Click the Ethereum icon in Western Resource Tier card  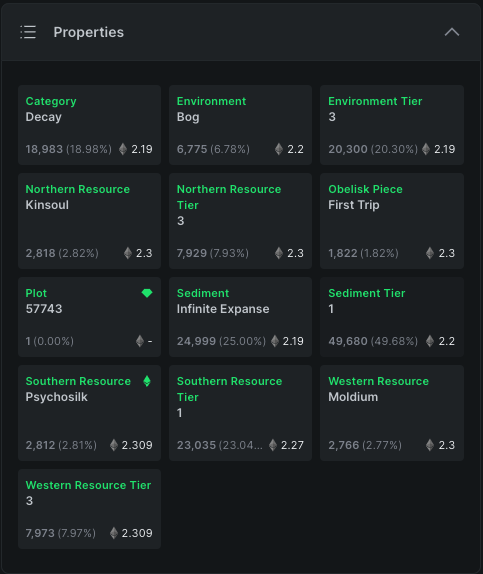pos(114,533)
